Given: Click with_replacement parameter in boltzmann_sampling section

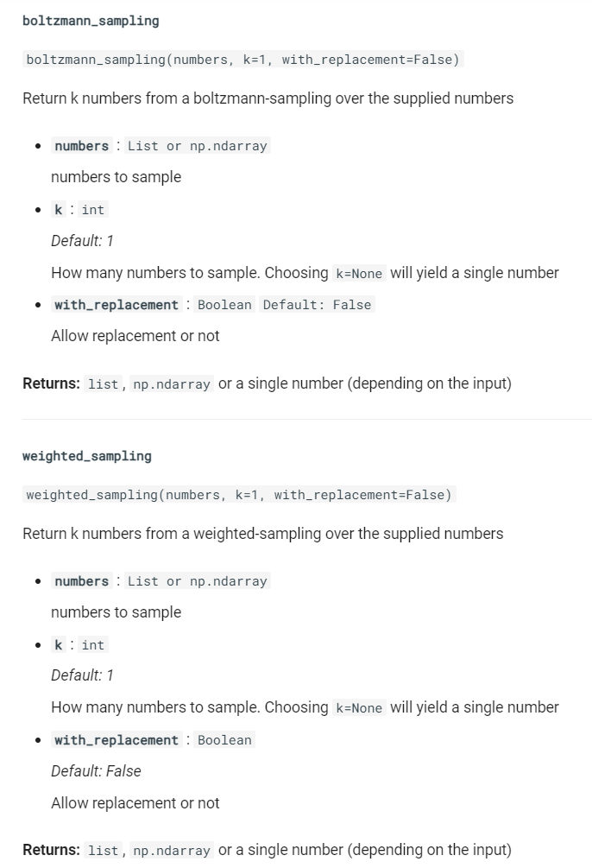Looking at the screenshot, I should click(117, 305).
